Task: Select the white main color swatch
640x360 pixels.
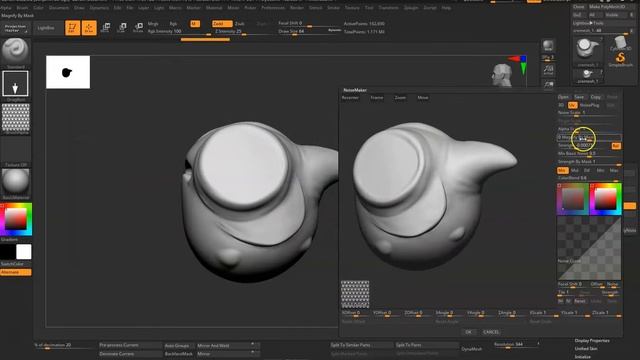Action: pos(24,252)
